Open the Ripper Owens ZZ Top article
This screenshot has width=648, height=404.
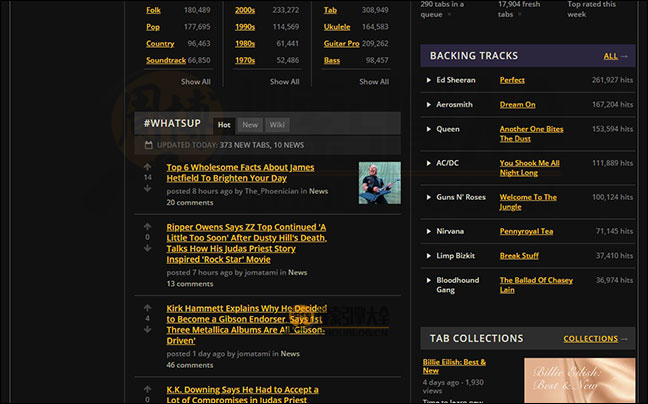pos(246,243)
